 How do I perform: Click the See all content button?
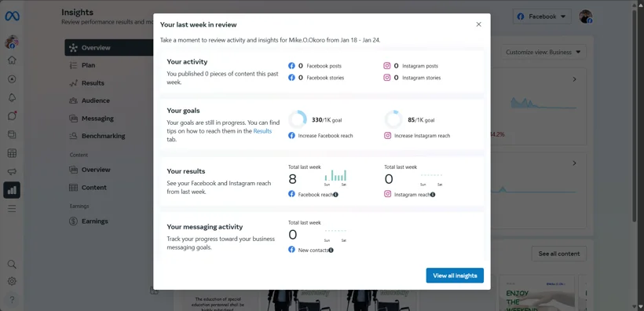pos(559,254)
